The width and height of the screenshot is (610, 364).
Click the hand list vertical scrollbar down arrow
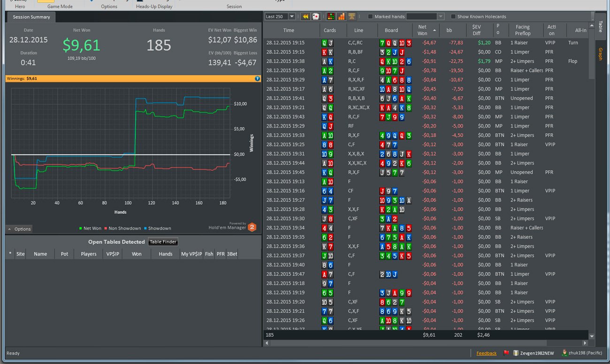pyautogui.click(x=592, y=336)
